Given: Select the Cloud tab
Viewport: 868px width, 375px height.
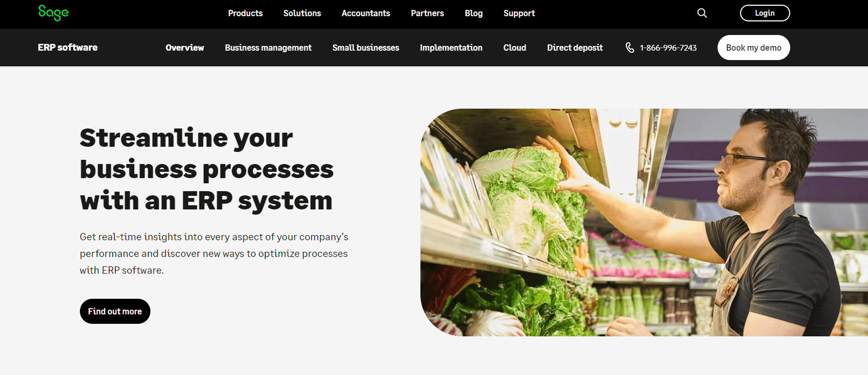Looking at the screenshot, I should 515,48.
